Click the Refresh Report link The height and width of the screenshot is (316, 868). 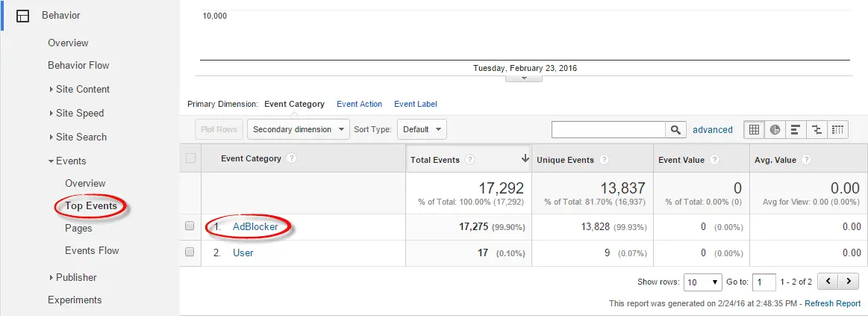(x=832, y=303)
